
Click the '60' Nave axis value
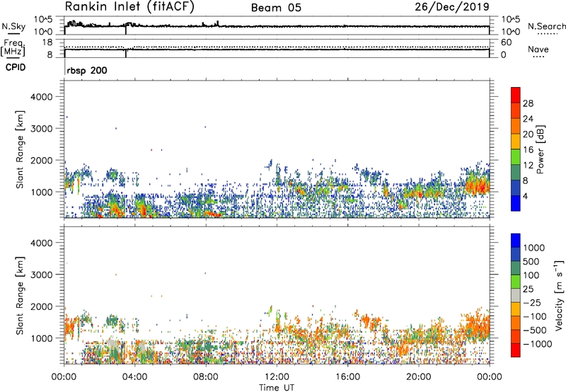pyautogui.click(x=506, y=42)
